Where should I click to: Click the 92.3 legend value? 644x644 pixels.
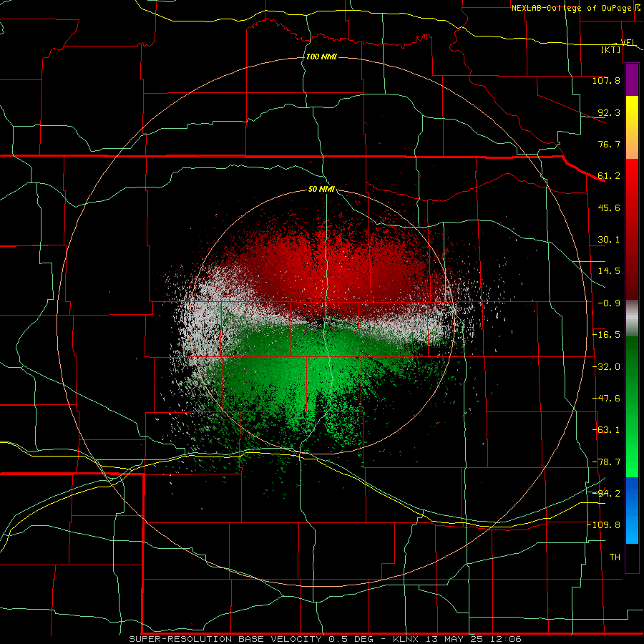609,112
